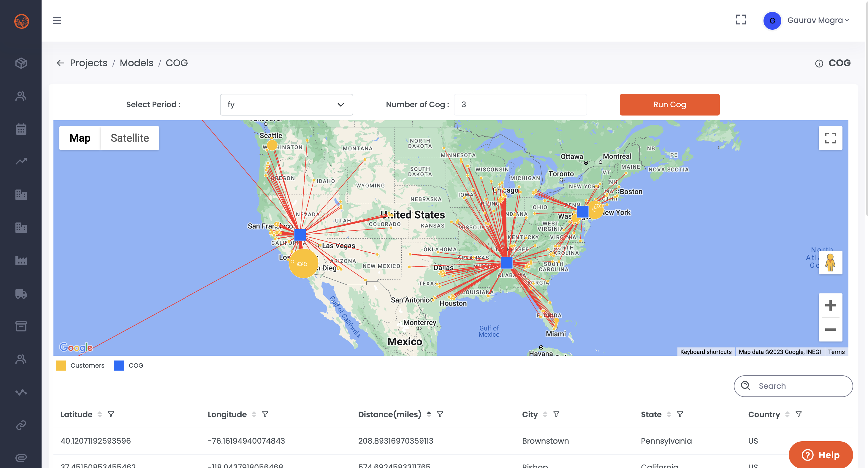Click the Run Cog button

[x=669, y=105]
